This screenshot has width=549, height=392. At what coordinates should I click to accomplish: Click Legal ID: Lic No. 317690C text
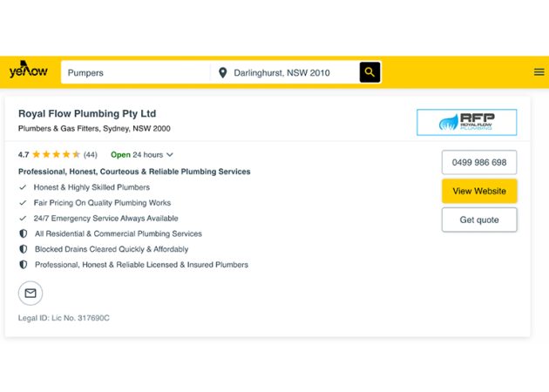64,318
